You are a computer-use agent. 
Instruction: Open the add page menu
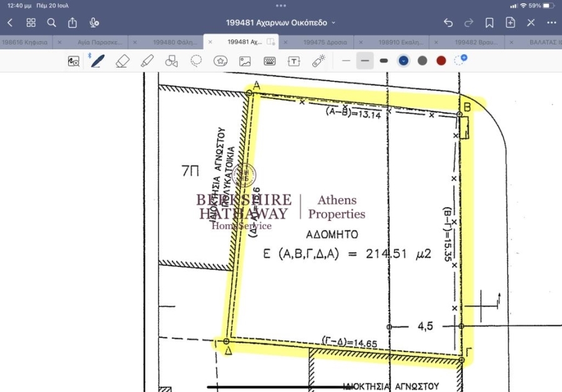click(510, 22)
